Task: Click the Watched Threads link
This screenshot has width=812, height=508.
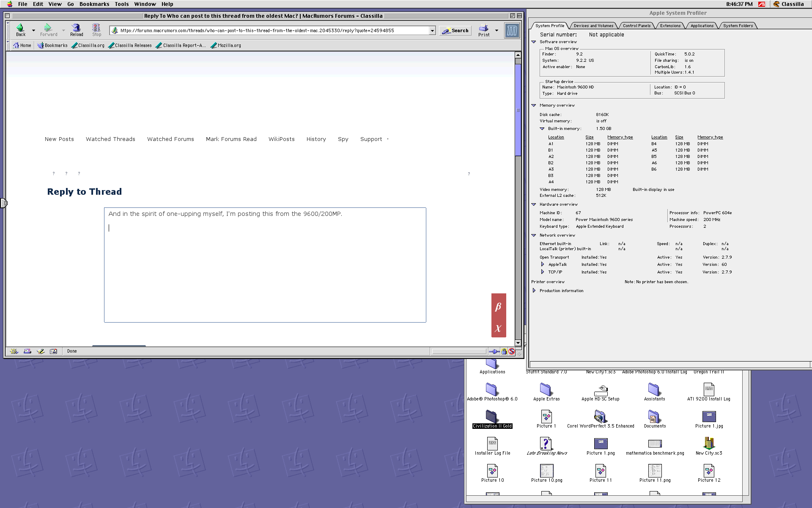Action: click(x=110, y=139)
